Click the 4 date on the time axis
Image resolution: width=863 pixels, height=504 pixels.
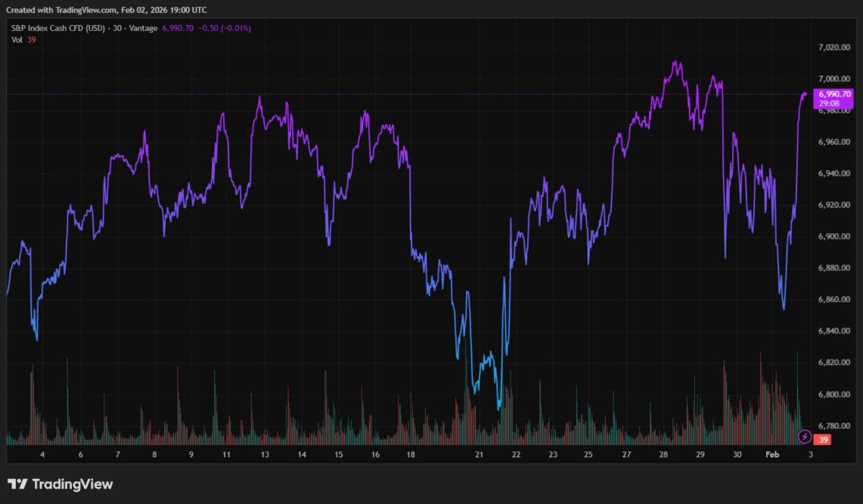pos(42,454)
